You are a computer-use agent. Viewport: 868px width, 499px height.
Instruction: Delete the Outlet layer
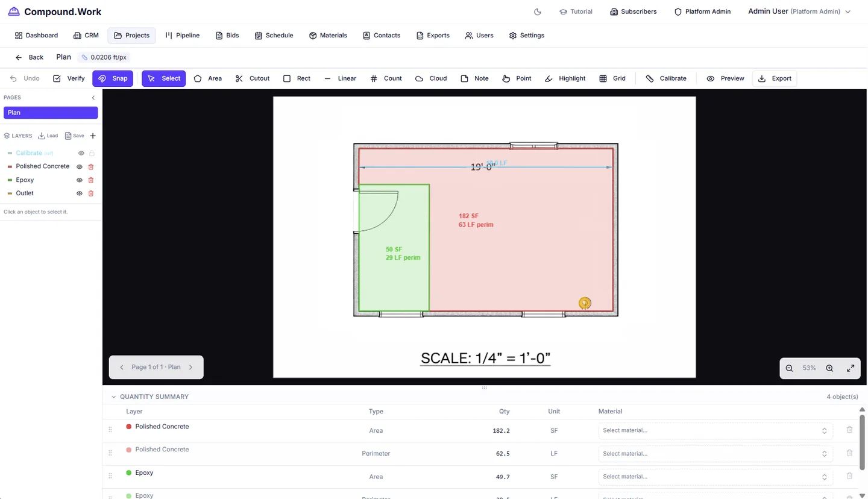coord(91,193)
